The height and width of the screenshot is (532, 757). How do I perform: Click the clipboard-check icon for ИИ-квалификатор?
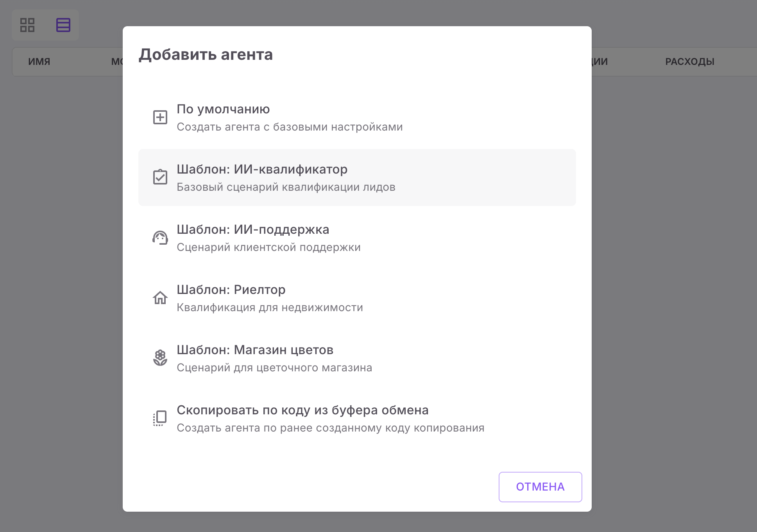(x=160, y=177)
